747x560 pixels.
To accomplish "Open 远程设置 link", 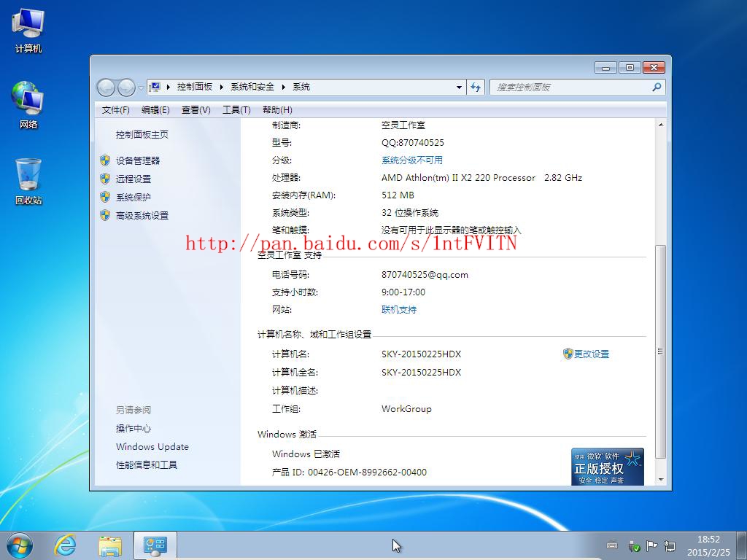I will pos(133,179).
